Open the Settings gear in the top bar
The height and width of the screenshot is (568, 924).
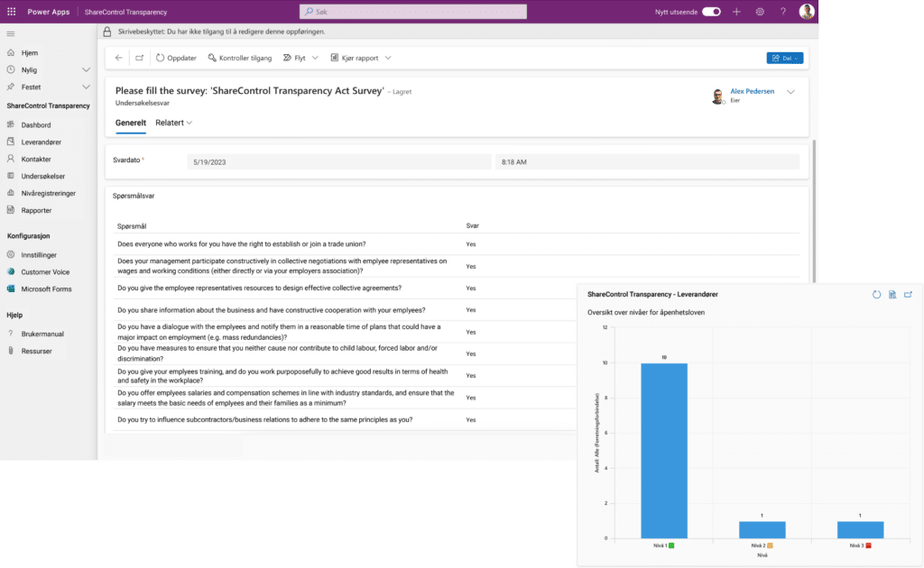click(x=761, y=12)
